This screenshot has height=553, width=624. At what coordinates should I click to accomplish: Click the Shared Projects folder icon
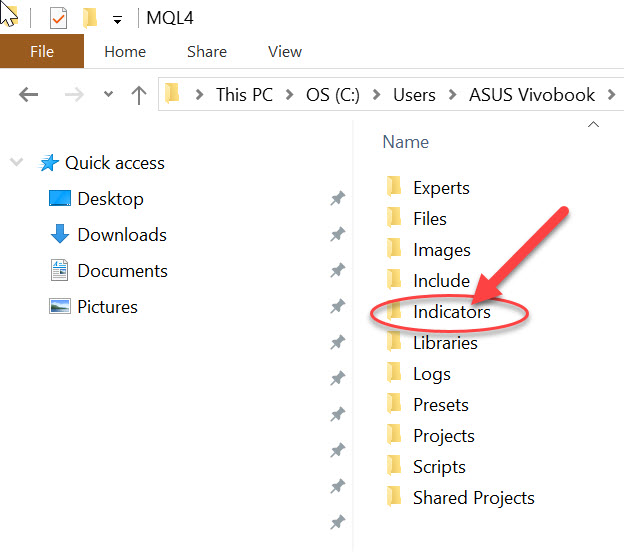(x=394, y=497)
